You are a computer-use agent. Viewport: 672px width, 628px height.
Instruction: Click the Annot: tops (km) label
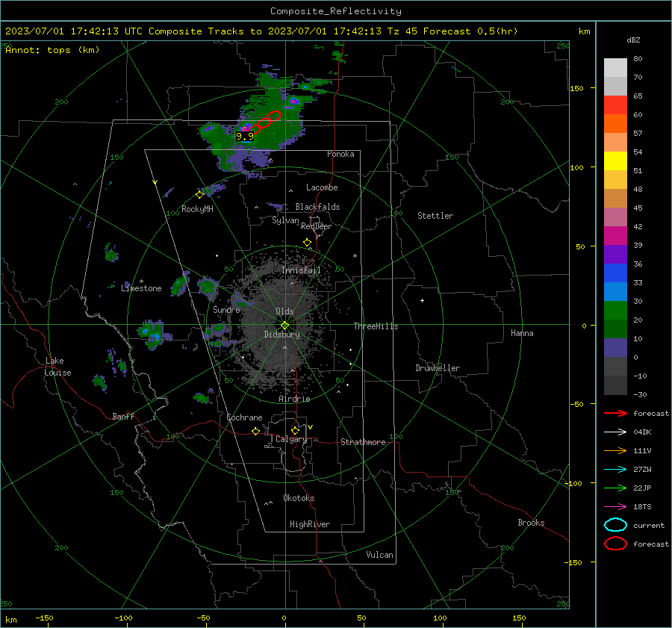click(x=52, y=50)
